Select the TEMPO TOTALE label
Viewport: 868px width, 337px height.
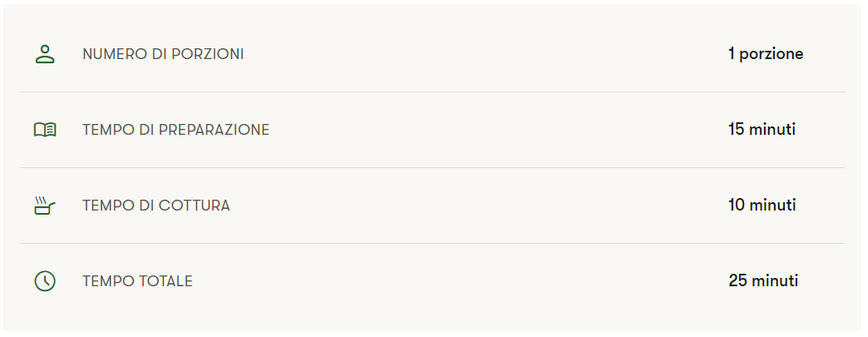point(137,281)
